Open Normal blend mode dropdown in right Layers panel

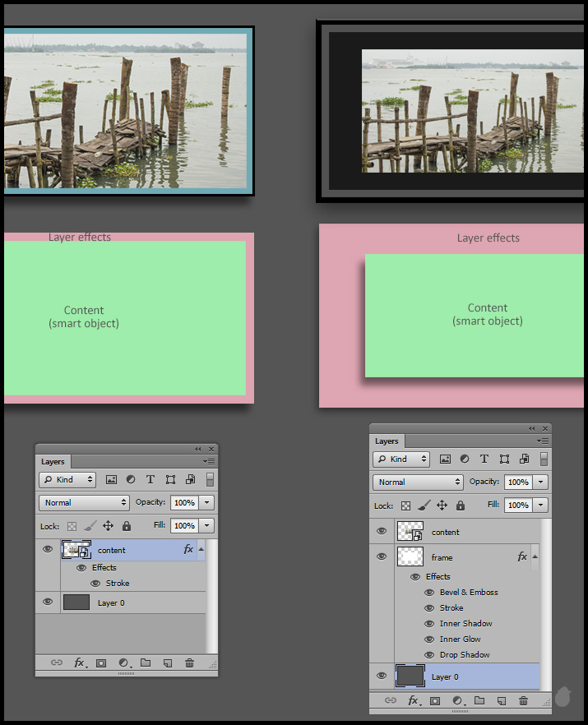418,483
